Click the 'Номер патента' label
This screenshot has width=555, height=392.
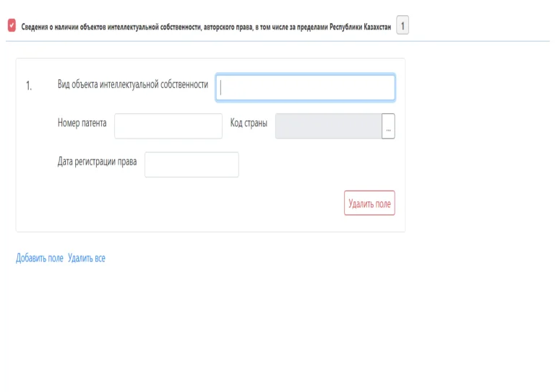82,123
